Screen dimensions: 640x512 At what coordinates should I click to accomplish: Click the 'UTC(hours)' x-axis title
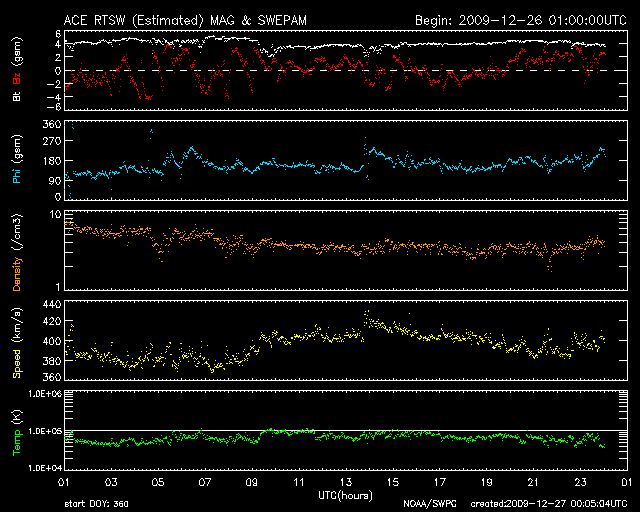pyautogui.click(x=345, y=496)
